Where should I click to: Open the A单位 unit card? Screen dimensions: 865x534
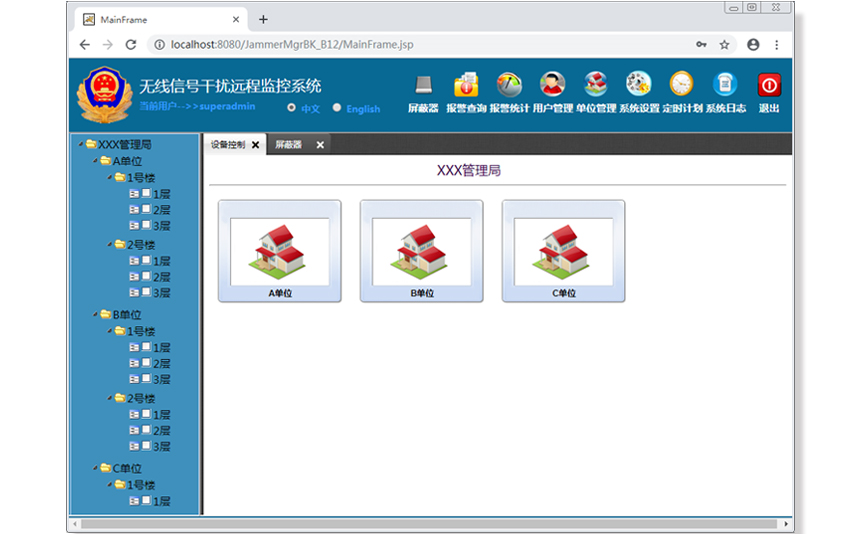(280, 251)
